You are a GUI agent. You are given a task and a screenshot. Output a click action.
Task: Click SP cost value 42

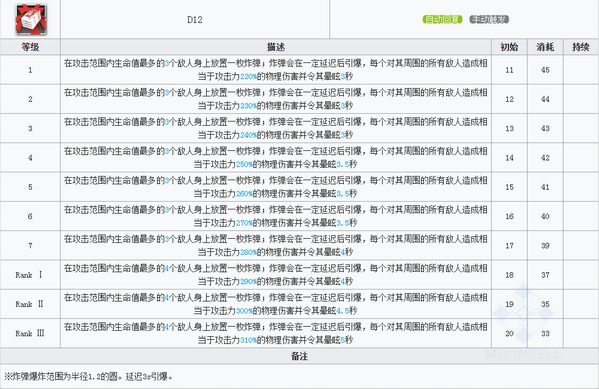tap(545, 158)
